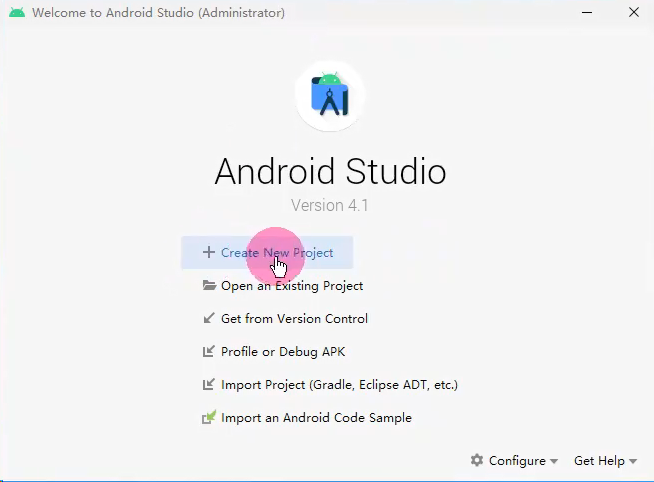Click the Import Project icon

pos(209,384)
